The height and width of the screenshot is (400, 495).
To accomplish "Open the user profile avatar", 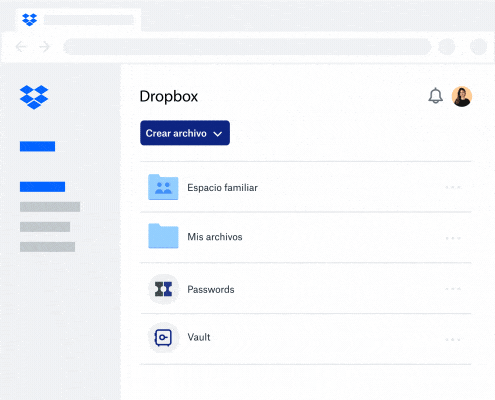I will (462, 97).
